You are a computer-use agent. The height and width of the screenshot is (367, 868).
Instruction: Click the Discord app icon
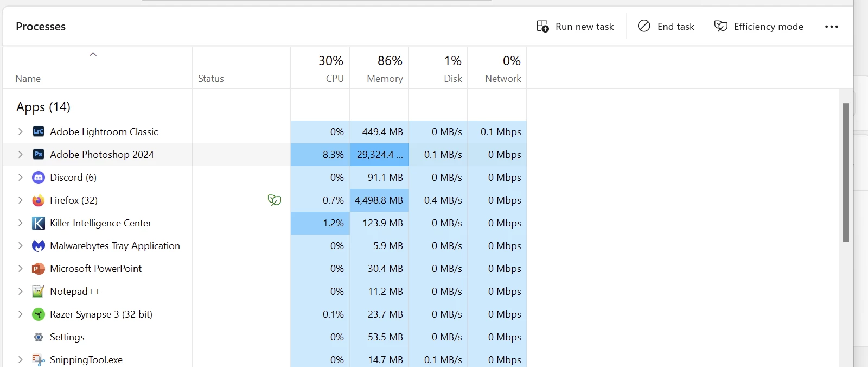[39, 177]
